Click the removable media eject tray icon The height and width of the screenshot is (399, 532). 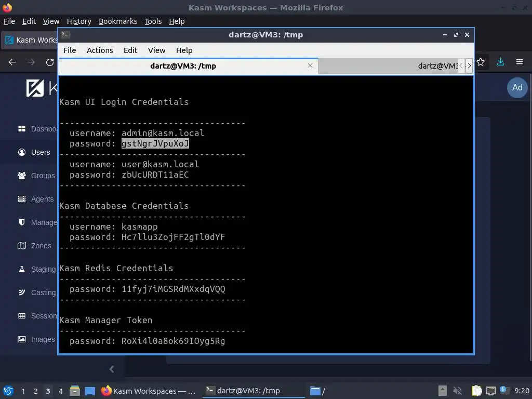click(443, 391)
